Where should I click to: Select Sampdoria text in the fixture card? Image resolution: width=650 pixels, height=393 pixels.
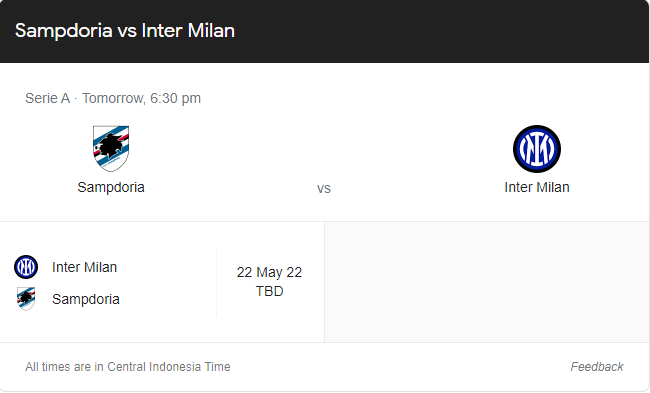pos(86,299)
